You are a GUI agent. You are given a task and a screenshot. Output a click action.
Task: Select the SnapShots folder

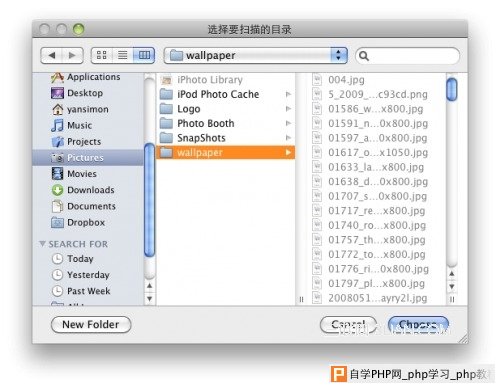(x=225, y=138)
